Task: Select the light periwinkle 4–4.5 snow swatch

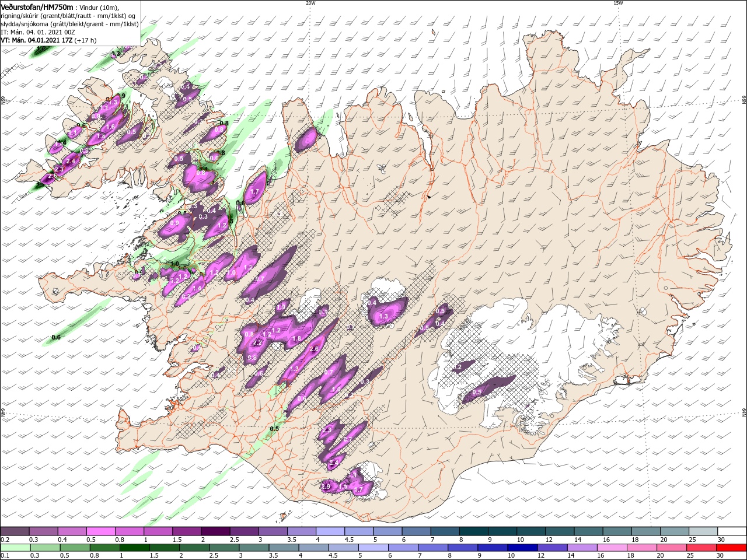Action: (330, 531)
